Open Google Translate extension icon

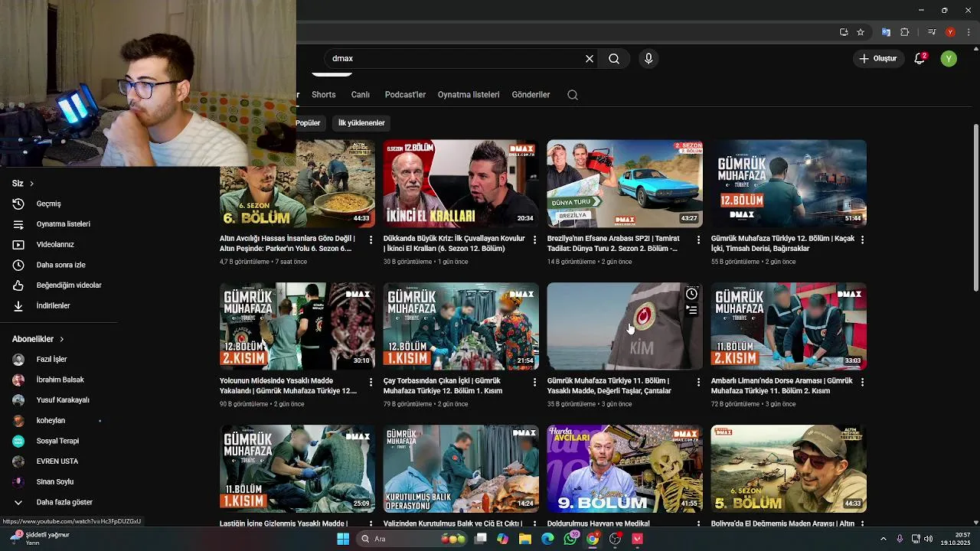pyautogui.click(x=886, y=32)
